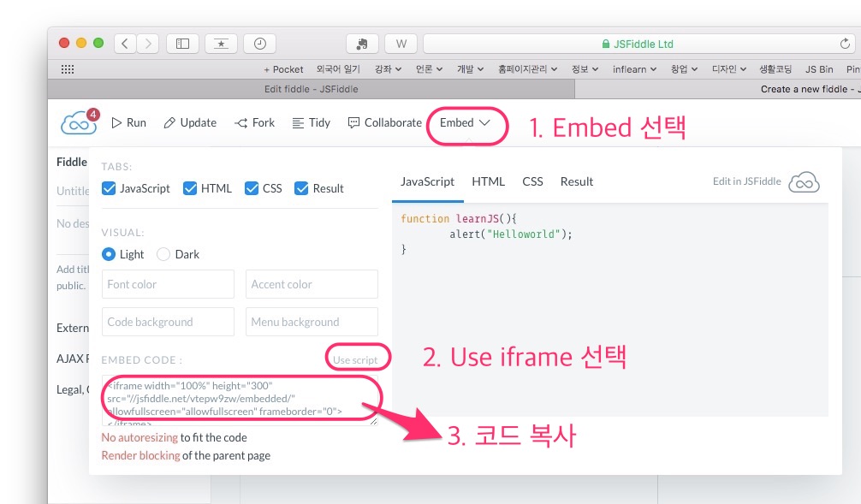Switch to CSS preview tab

coord(532,181)
